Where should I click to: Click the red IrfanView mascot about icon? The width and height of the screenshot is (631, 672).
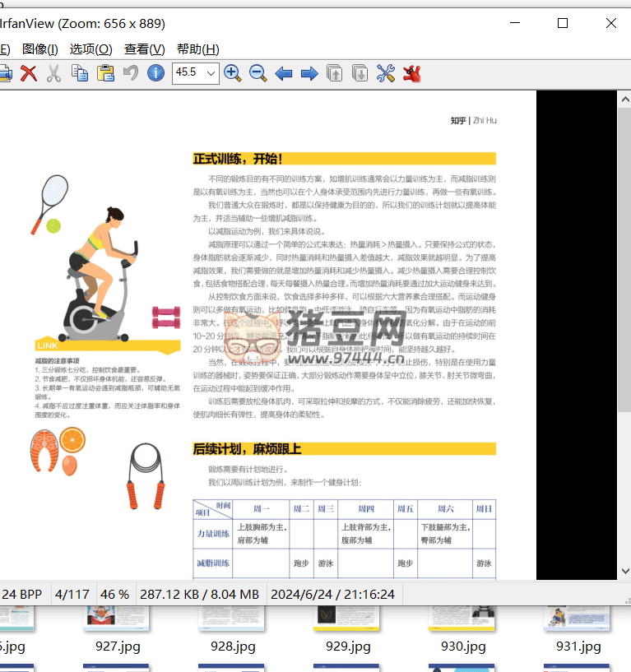[x=411, y=73]
